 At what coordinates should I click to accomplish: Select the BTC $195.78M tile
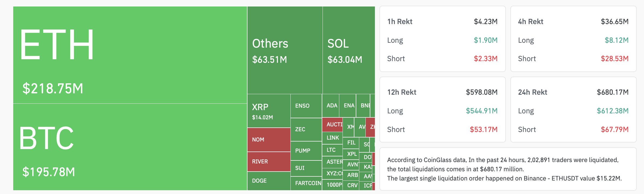(130, 147)
